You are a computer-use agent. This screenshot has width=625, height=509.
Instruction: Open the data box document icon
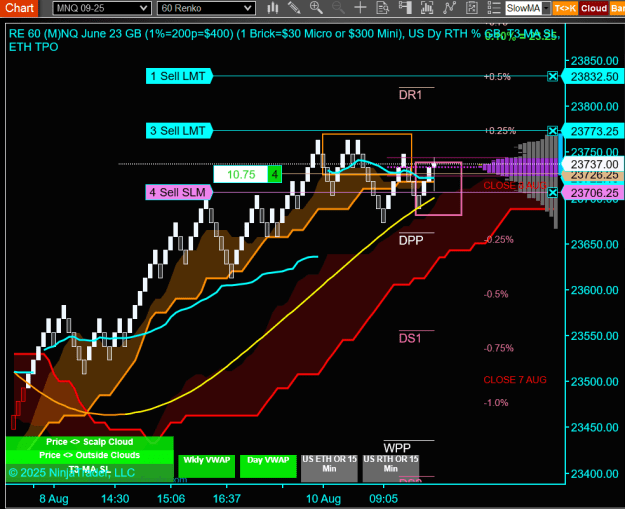click(382, 8)
